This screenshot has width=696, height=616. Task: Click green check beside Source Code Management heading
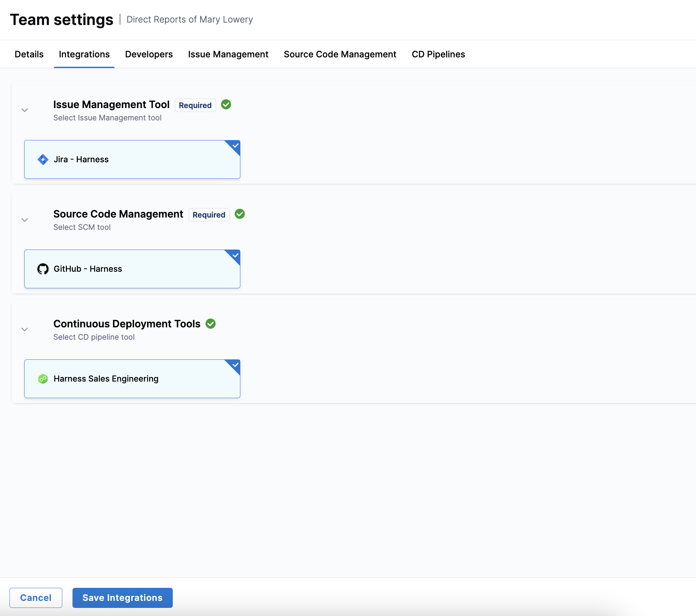[x=240, y=214]
